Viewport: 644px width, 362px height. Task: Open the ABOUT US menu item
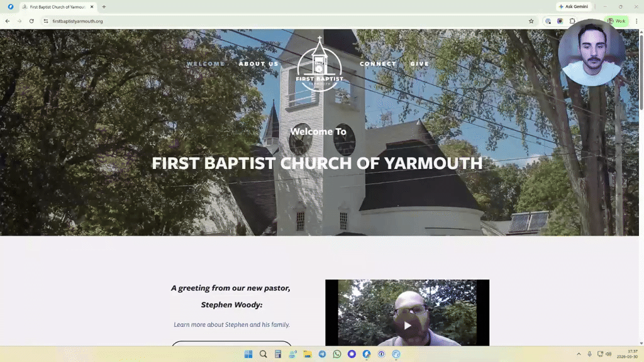[258, 63]
